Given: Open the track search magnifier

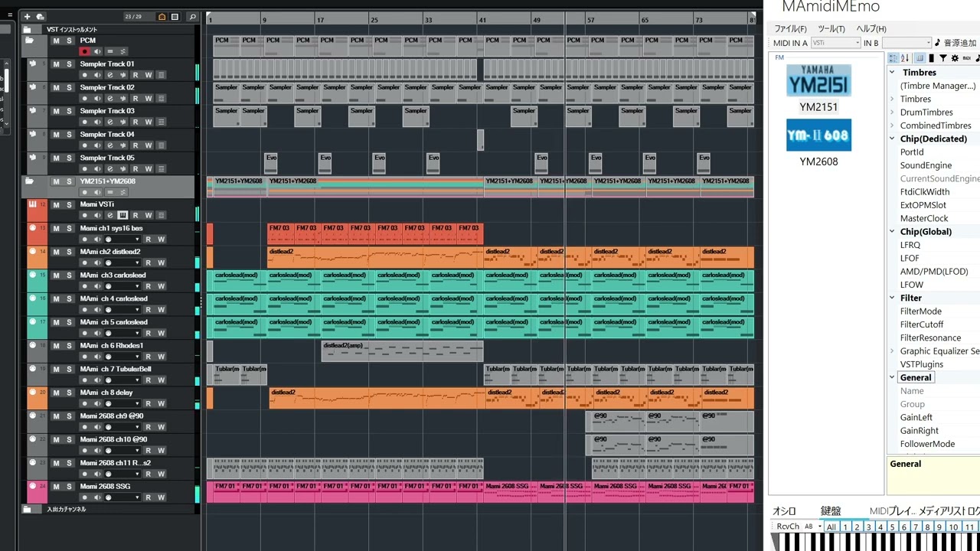Looking at the screenshot, I should pyautogui.click(x=192, y=16).
